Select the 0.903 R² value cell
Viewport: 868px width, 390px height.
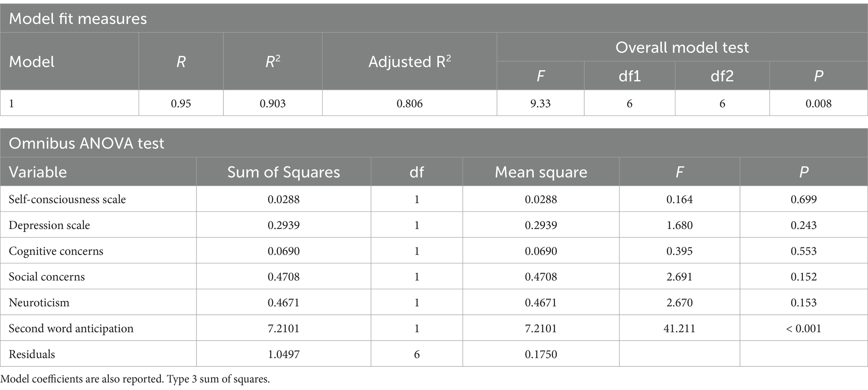pos(273,103)
